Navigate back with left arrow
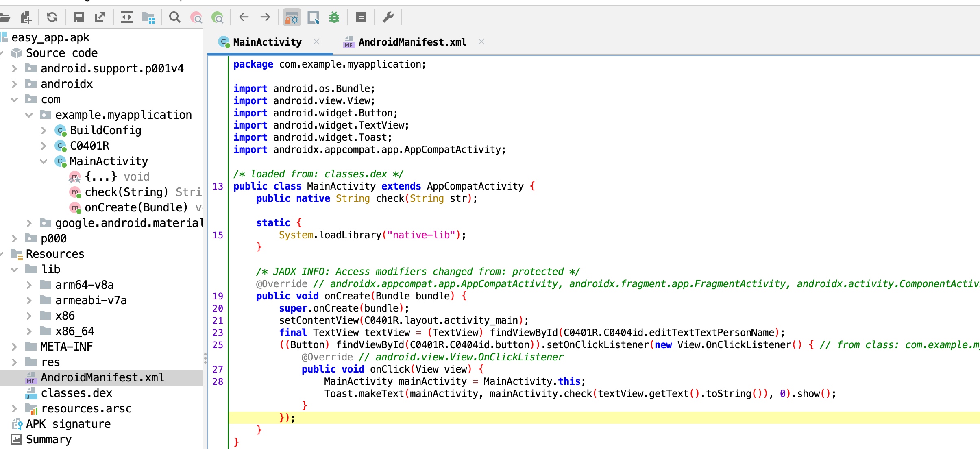Image resolution: width=980 pixels, height=449 pixels. coord(244,17)
